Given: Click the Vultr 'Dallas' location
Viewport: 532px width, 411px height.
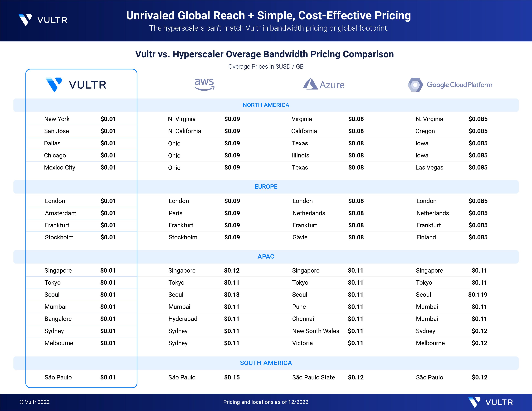Looking at the screenshot, I should pos(52,143).
